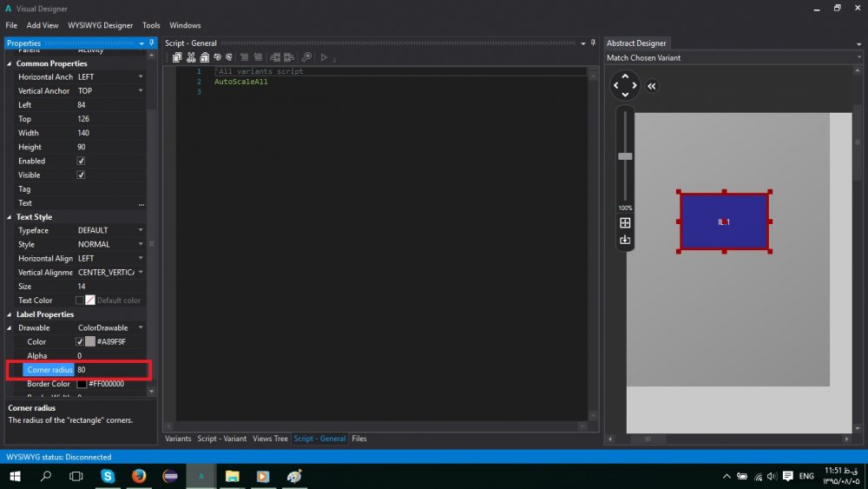
Task: Click the pan navigation control in Abstract Designer
Action: tap(625, 85)
